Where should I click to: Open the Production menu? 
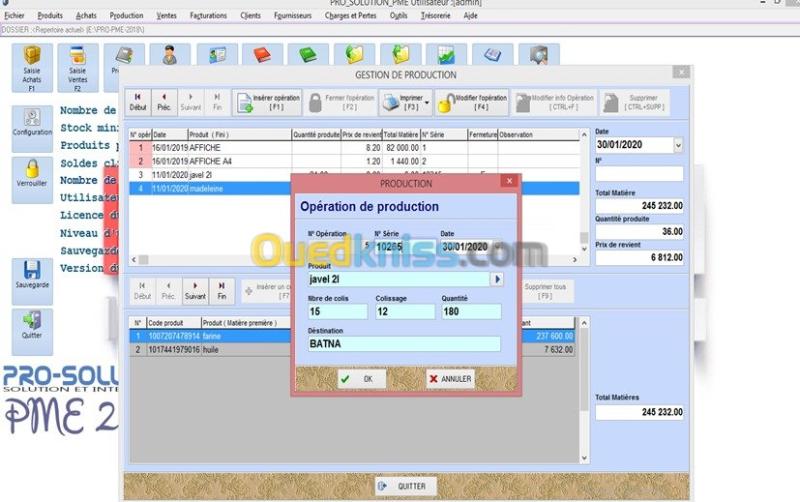point(127,16)
